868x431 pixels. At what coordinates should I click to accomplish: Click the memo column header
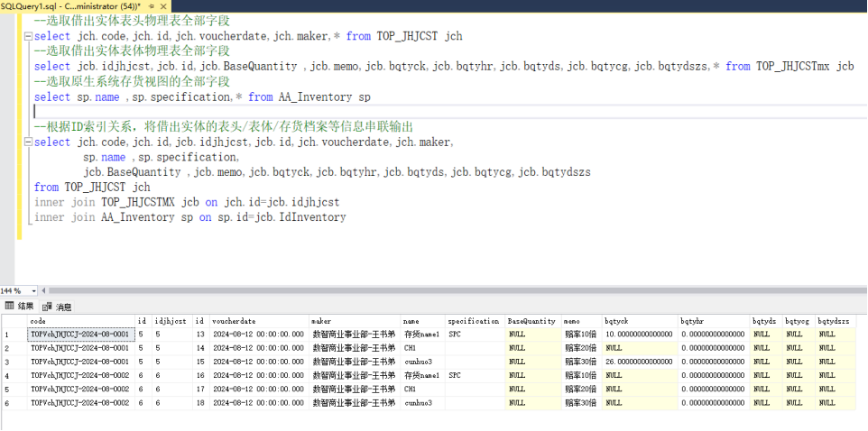point(582,321)
